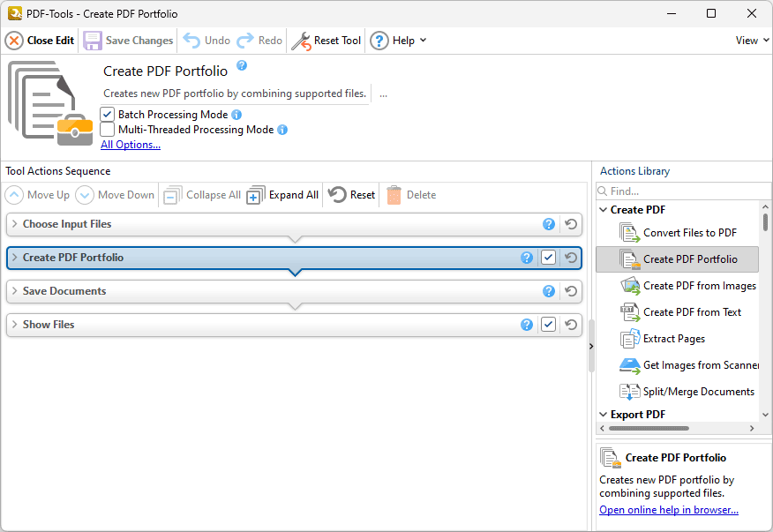Click the Move Up button

[x=37, y=195]
